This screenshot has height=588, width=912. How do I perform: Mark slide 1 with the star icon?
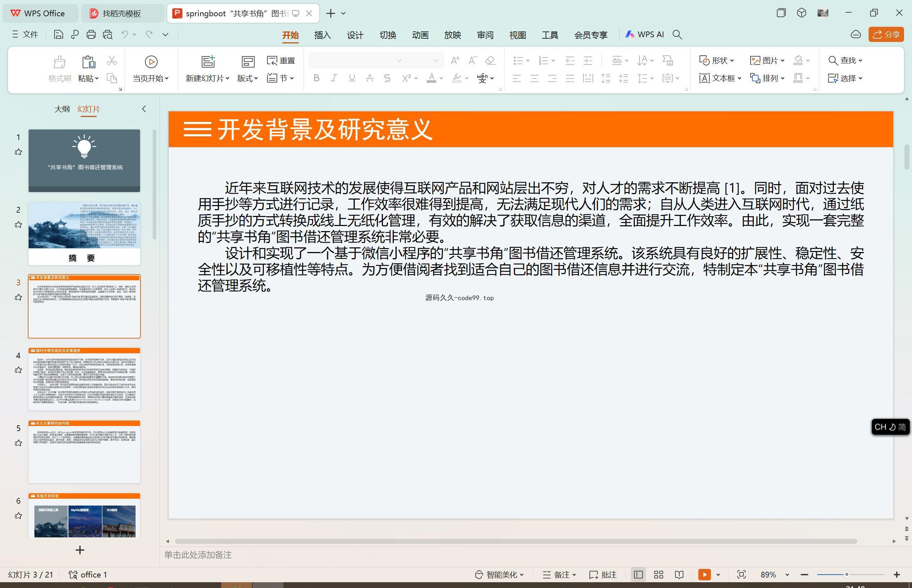tap(18, 152)
